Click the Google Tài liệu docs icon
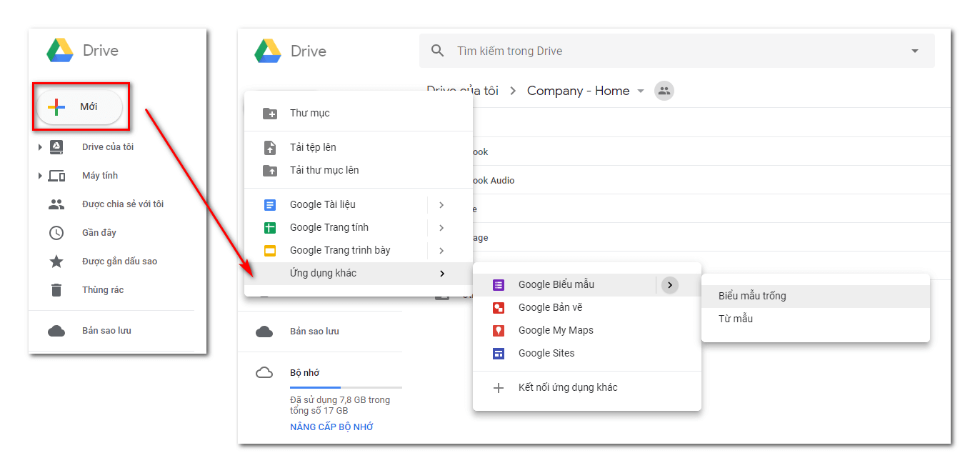The height and width of the screenshot is (473, 980). coord(270,204)
